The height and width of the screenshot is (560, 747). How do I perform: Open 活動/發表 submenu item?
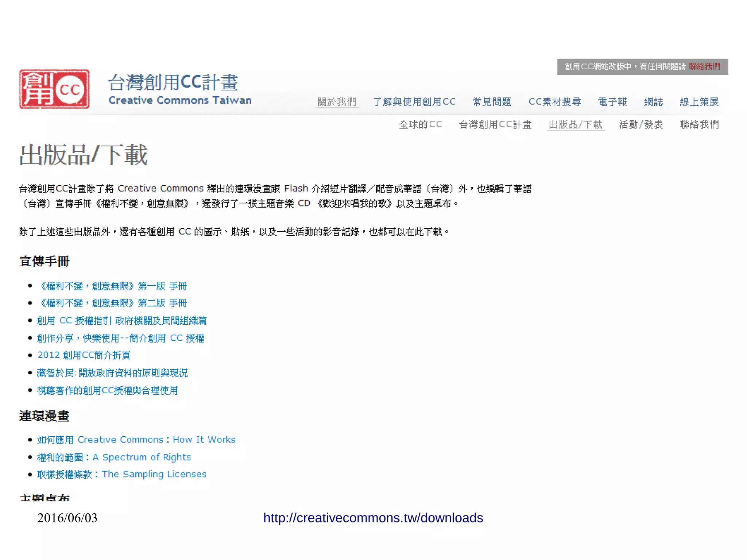(x=641, y=124)
